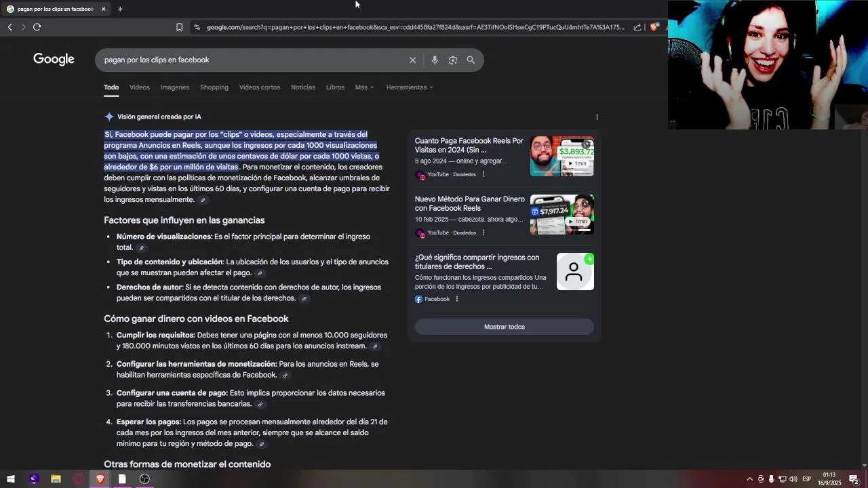Click 'Cómo ganar dinero con videos en Facebook' heading
Screen dimensions: 868x488
coord(196,319)
